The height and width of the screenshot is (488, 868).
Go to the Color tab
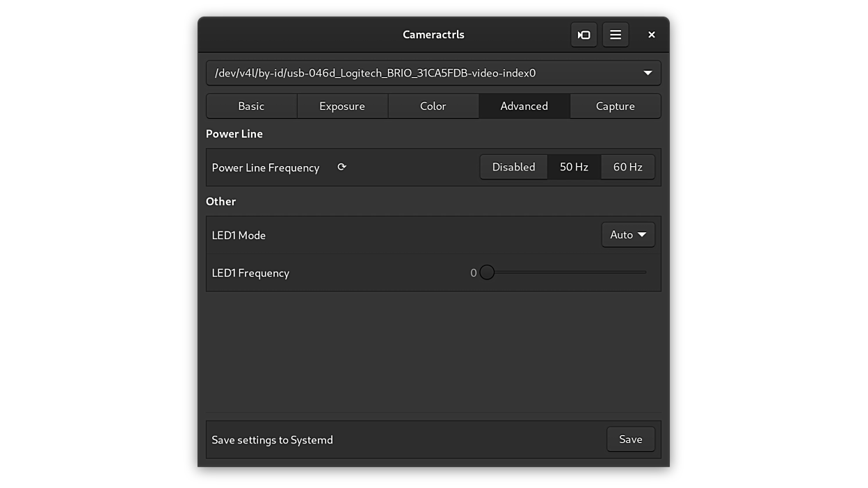point(433,106)
